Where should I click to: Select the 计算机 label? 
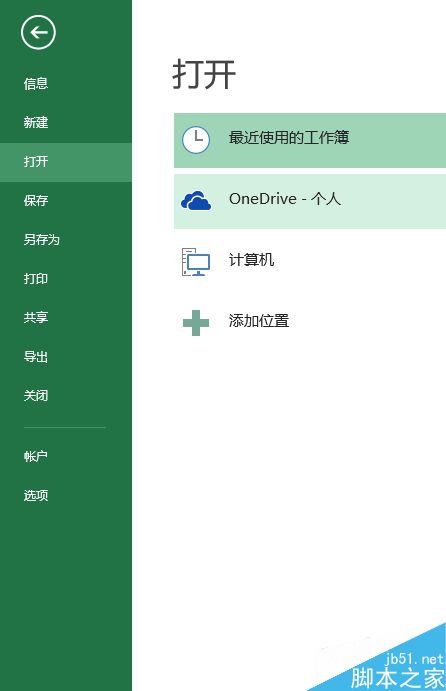(251, 260)
